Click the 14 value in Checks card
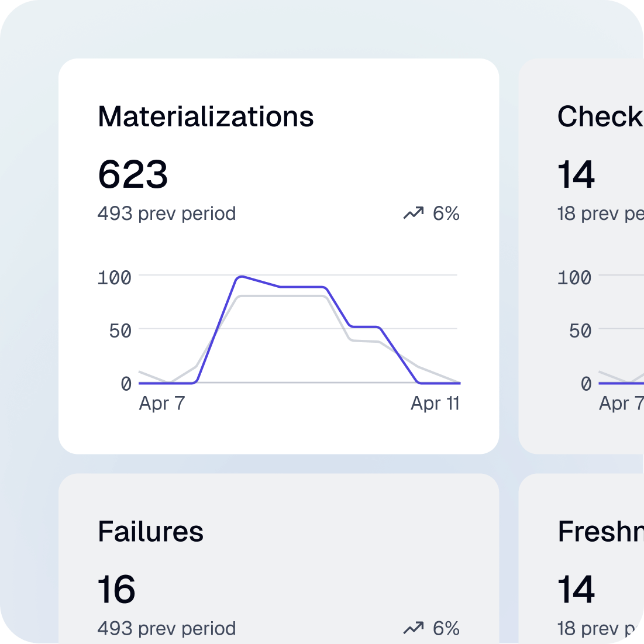Viewport: 644px width, 644px height. pos(576,174)
